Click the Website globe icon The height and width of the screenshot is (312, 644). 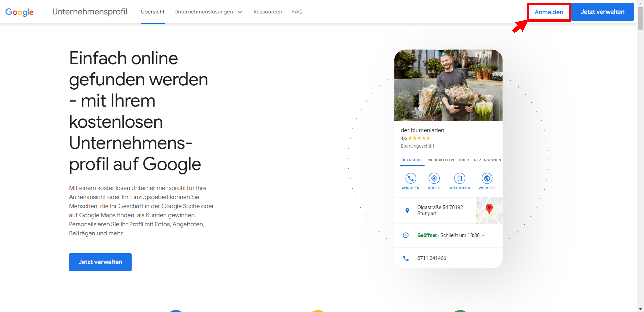pos(487,178)
